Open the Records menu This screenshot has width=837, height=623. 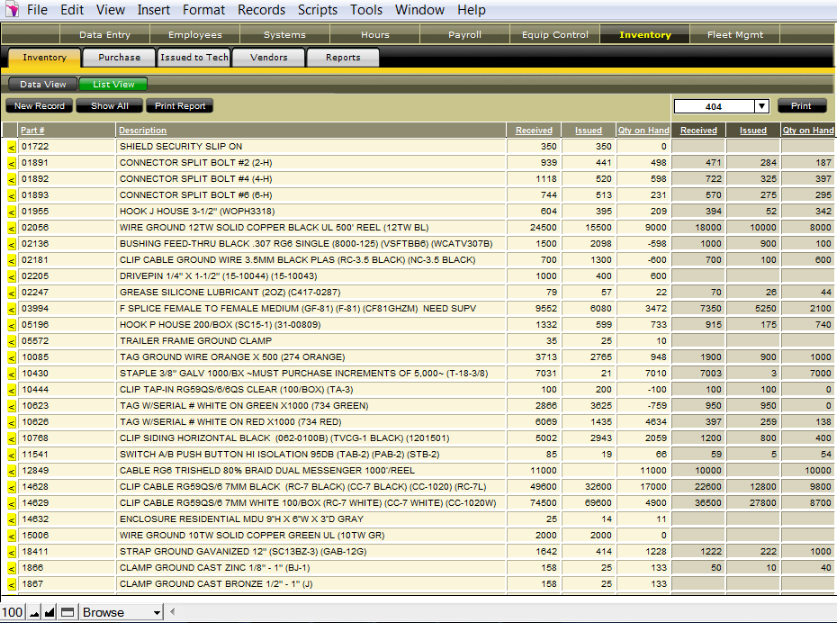[x=261, y=10]
